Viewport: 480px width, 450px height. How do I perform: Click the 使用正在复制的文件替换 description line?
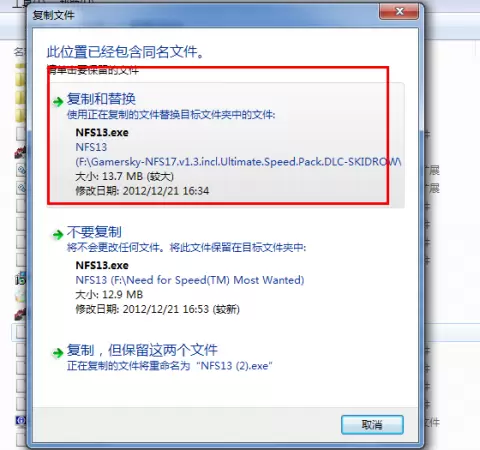tap(171, 115)
